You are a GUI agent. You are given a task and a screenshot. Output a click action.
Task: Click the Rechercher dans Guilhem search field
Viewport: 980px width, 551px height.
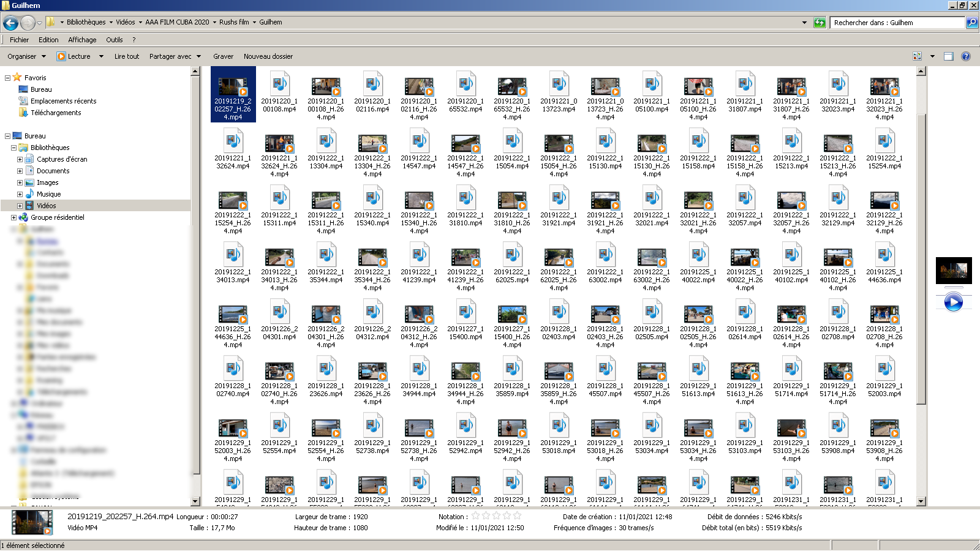coord(897,23)
